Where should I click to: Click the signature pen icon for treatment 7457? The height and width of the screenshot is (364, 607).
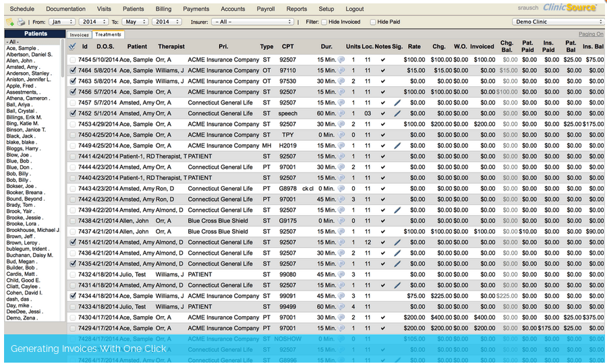(397, 103)
